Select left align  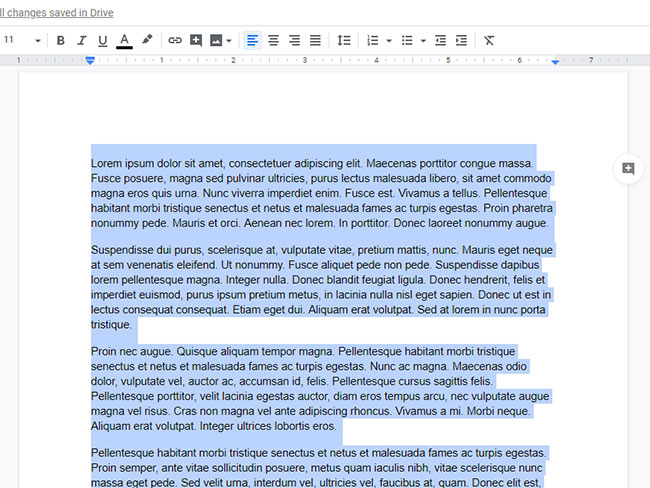(252, 40)
